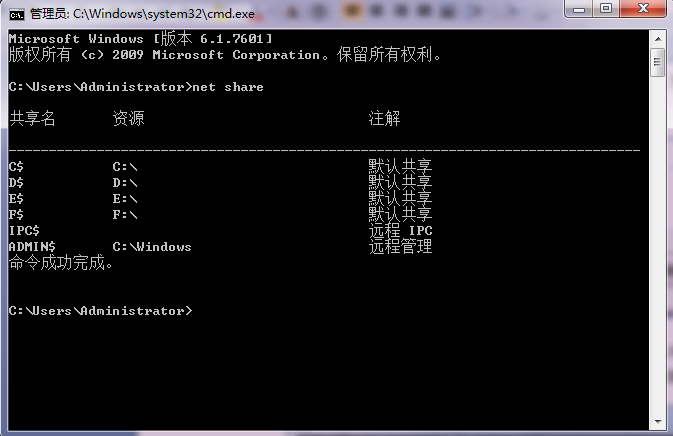Viewport: 673px width, 436px height.
Task: Click 默认共享 remark in F$ row
Action: point(400,214)
